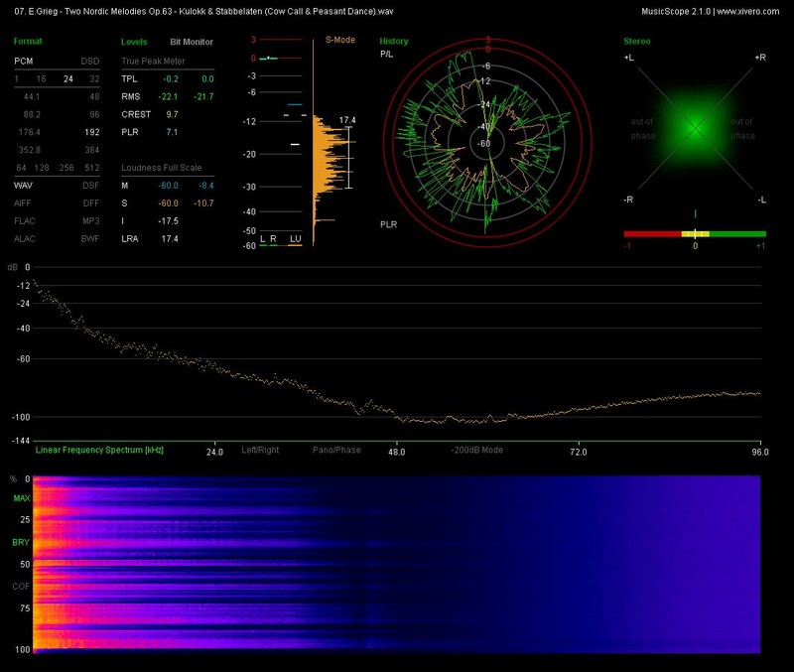Click the +R vectorscope corner label
Screen dimensions: 794x672
point(760,58)
